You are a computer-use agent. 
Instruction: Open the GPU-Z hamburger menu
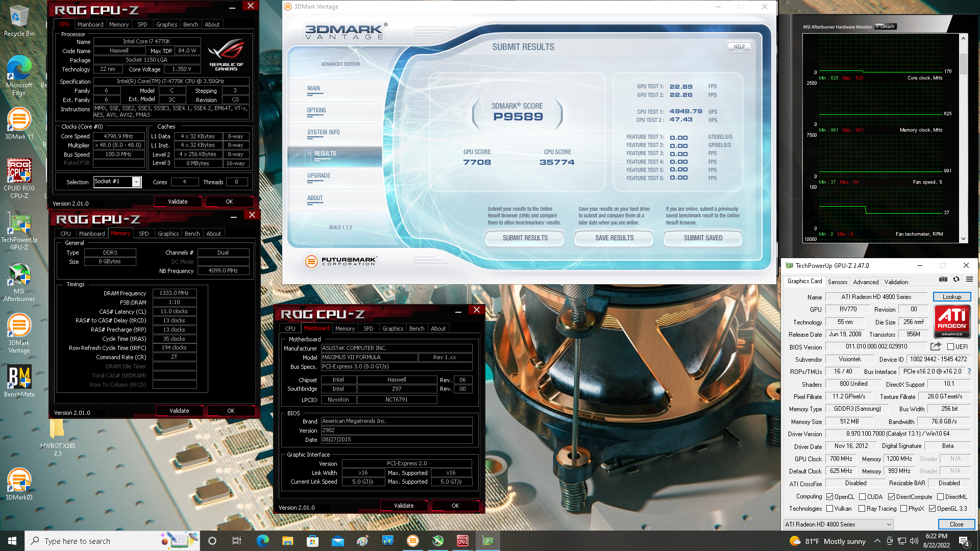[x=969, y=279]
